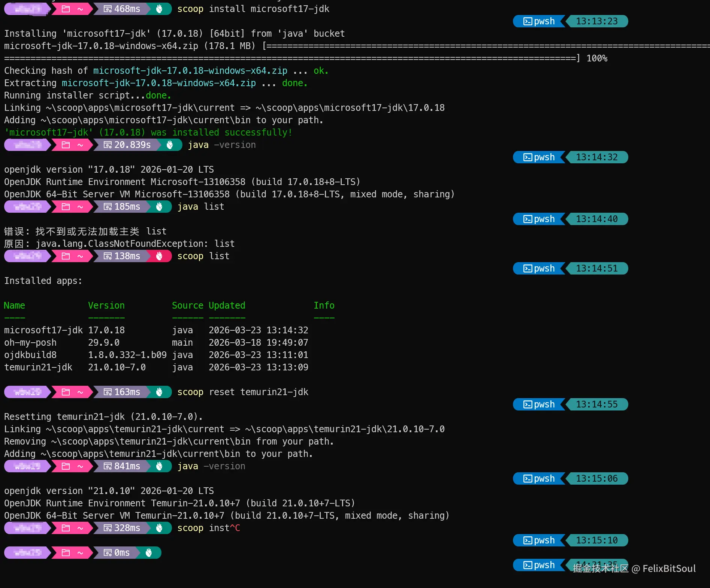
Task: Click 'microsoft17-jdk' in the installed apps table
Action: 43,330
